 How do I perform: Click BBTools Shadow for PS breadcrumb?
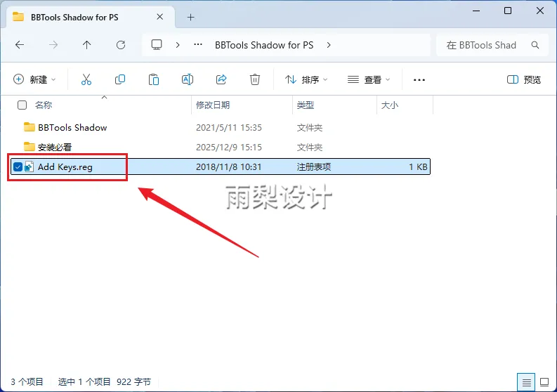264,45
